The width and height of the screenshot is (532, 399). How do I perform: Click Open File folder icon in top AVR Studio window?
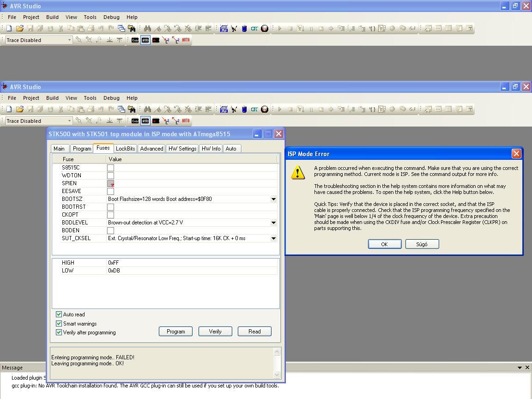20,29
